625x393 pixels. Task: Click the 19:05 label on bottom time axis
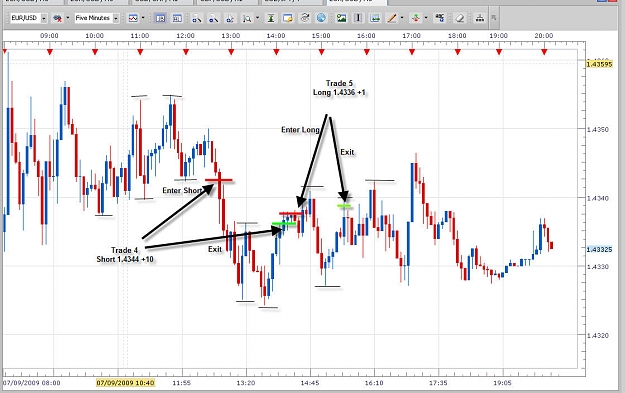pyautogui.click(x=502, y=383)
